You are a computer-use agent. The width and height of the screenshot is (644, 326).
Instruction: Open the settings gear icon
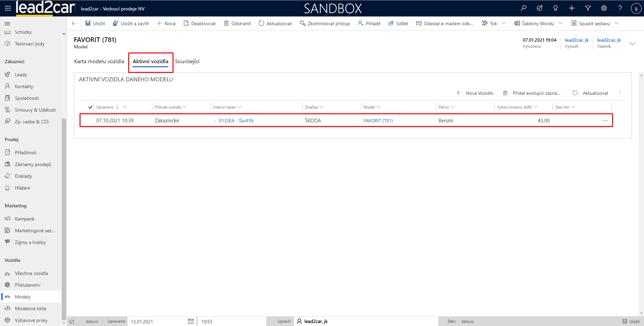tap(604, 8)
